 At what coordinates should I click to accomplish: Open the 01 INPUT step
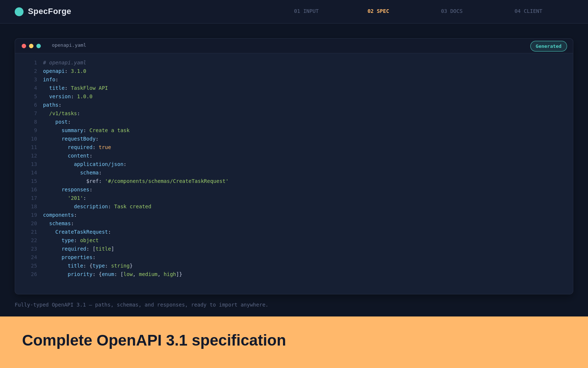tap(306, 11)
